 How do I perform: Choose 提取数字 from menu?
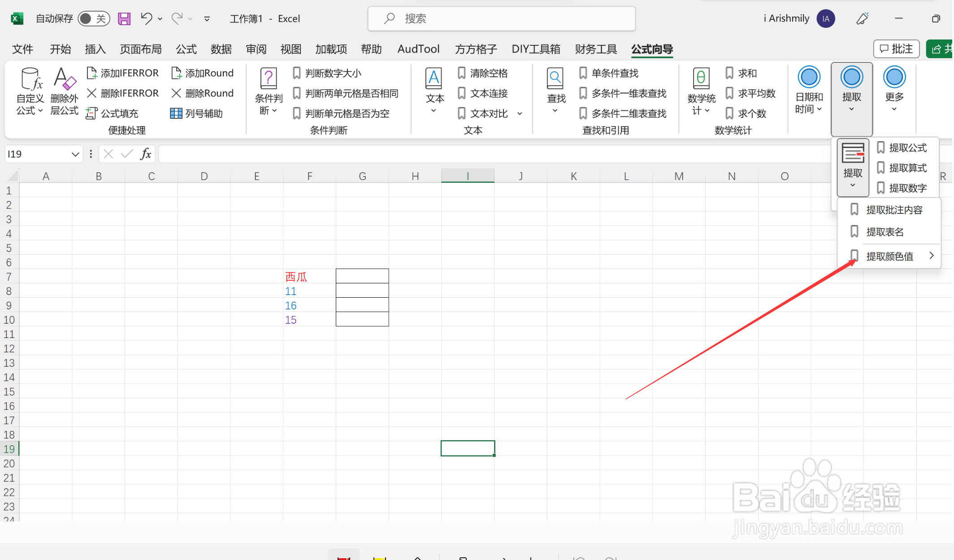click(902, 188)
